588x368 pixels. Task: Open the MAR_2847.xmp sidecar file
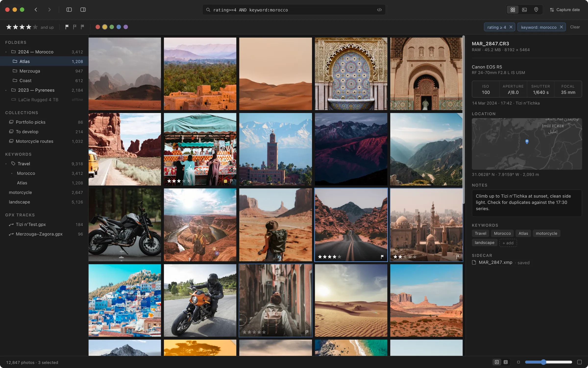coord(495,262)
